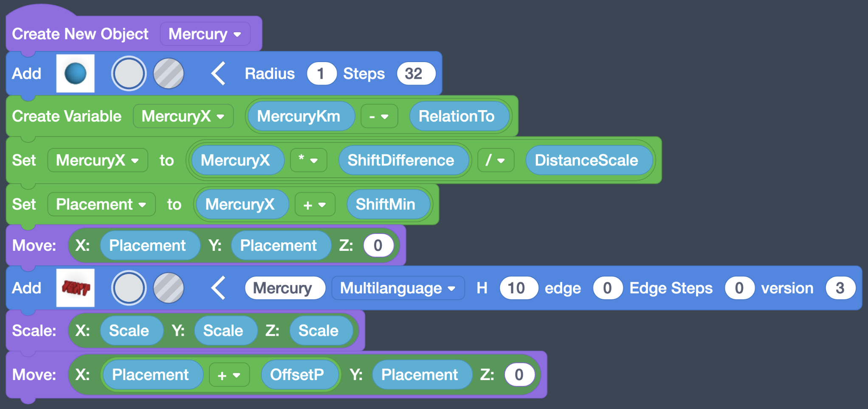Click the hatched color circle in the sphere block

[168, 73]
